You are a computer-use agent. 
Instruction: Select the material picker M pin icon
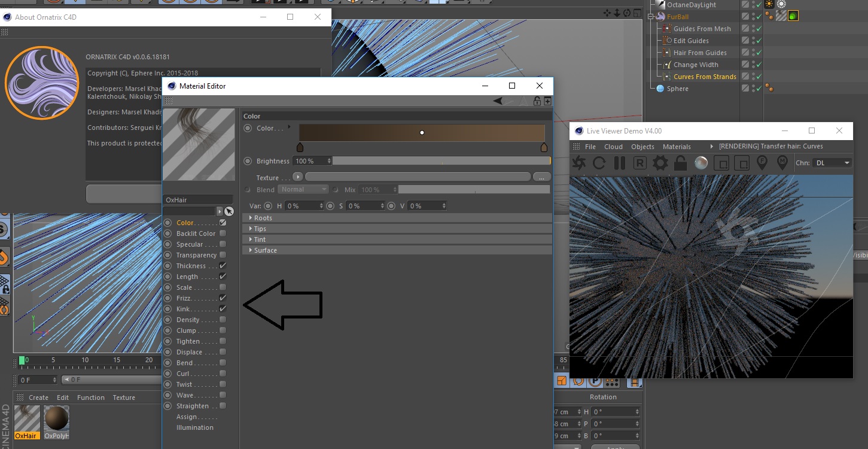[782, 163]
